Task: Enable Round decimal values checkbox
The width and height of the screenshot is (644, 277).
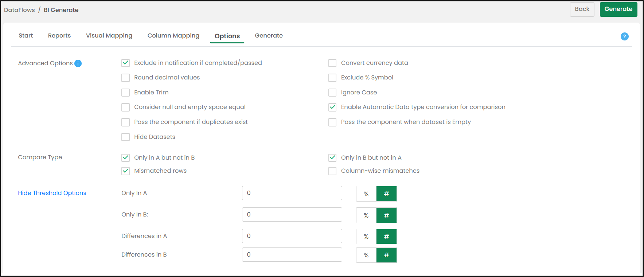Action: pyautogui.click(x=126, y=78)
